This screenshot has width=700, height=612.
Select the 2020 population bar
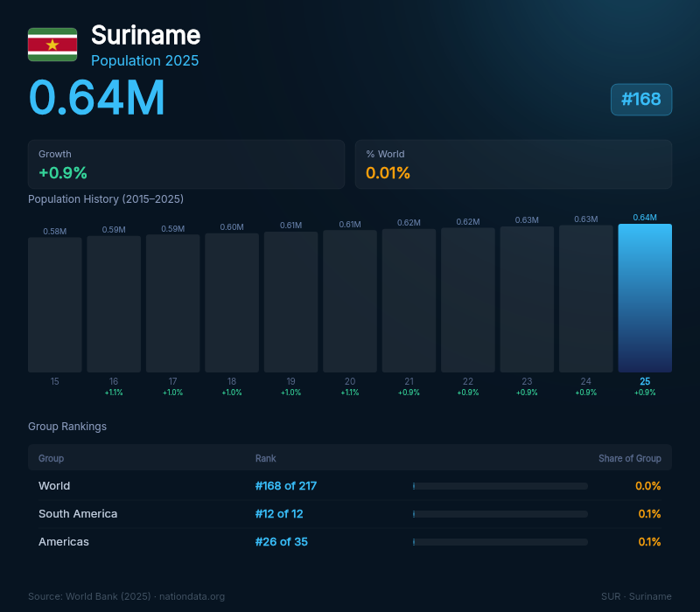(x=350, y=301)
